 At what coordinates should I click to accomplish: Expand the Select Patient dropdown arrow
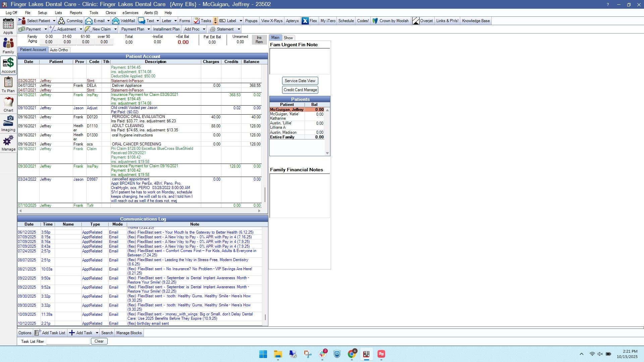(54, 21)
